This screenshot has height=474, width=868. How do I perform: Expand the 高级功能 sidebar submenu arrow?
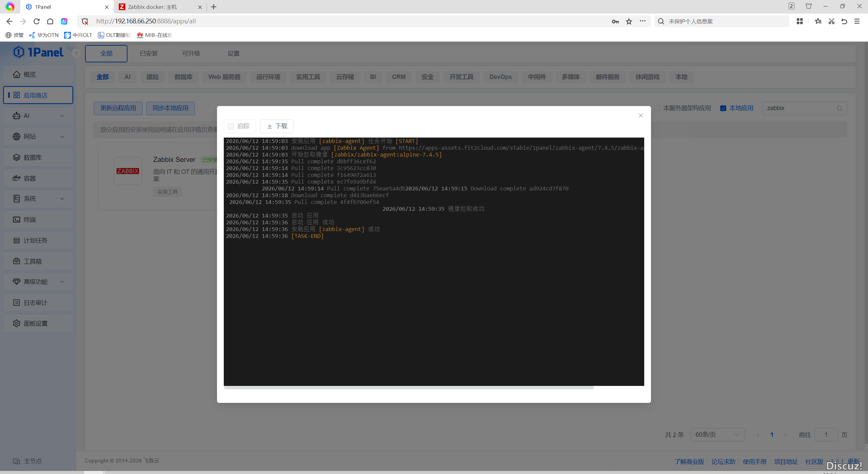(62, 282)
